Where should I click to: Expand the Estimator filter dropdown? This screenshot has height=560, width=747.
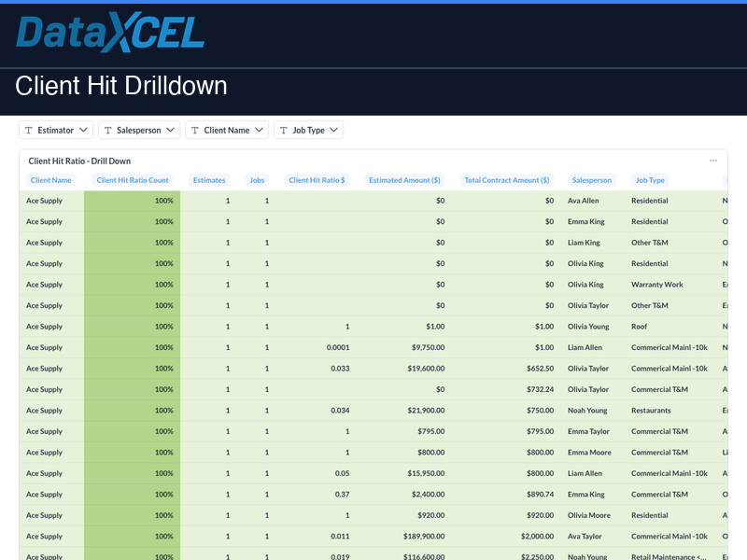[84, 130]
